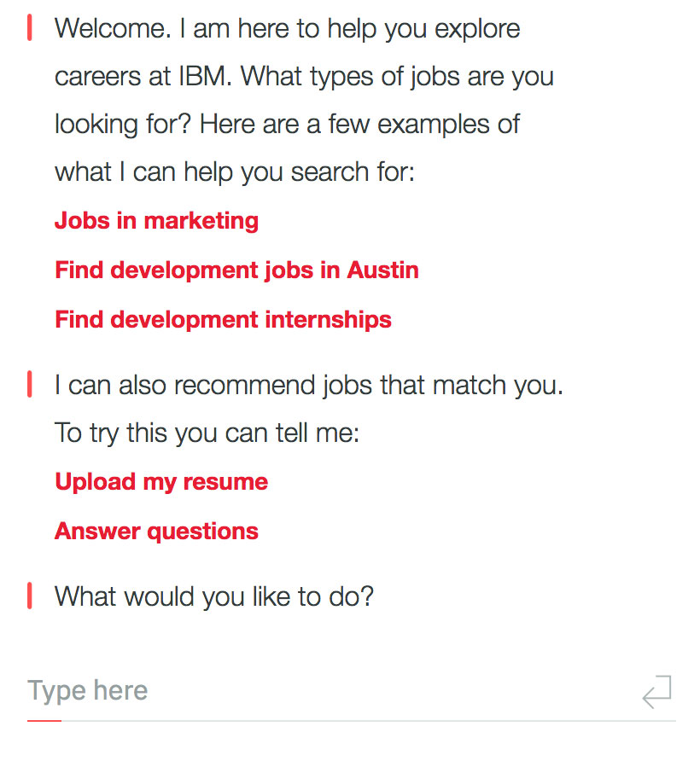
Task: Click the I can also recommend jobs text
Action: pos(309,386)
